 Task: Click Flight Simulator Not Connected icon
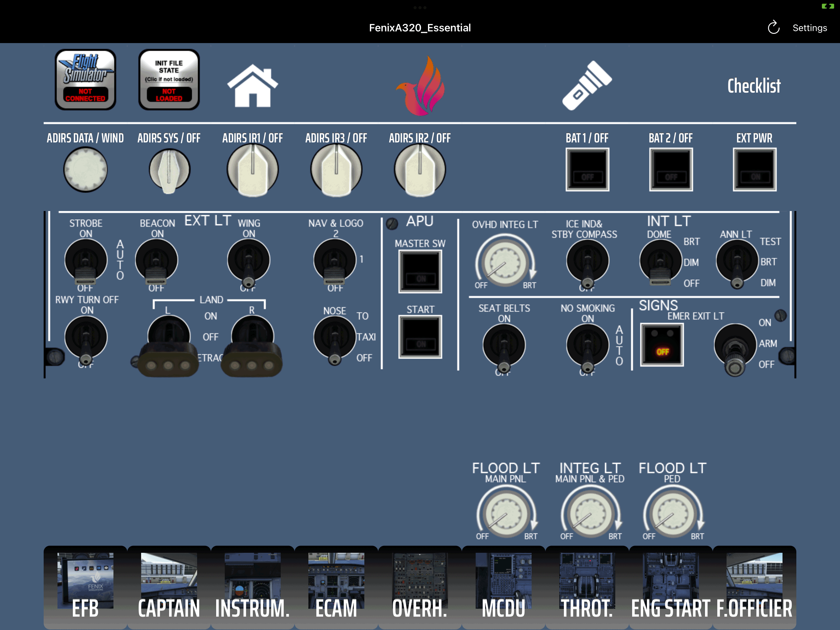85,80
